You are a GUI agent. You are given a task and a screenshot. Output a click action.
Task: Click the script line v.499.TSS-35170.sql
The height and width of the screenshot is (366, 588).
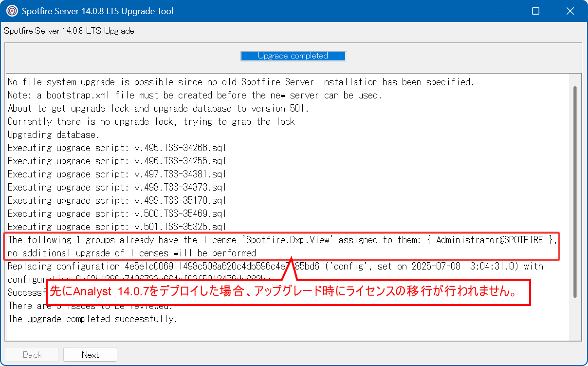117,200
